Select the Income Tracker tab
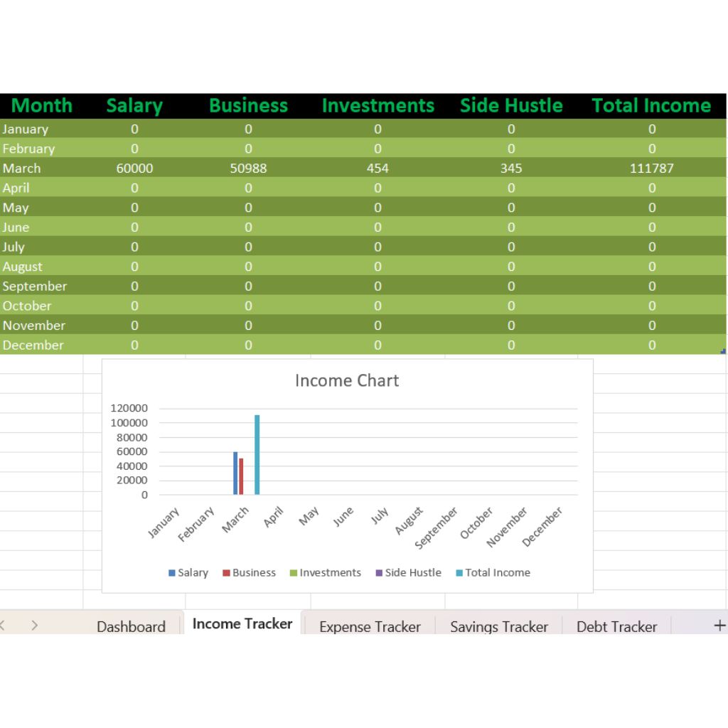Screen dimensions: 728x728 click(x=242, y=623)
